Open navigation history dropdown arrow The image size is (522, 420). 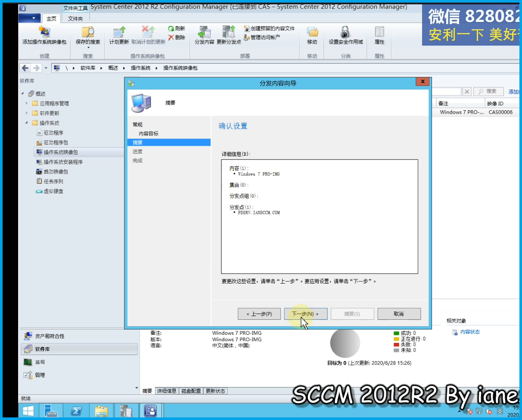tap(46, 68)
